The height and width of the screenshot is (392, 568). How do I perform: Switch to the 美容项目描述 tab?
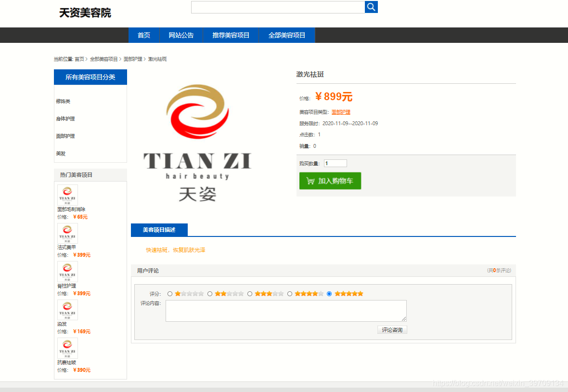click(159, 230)
